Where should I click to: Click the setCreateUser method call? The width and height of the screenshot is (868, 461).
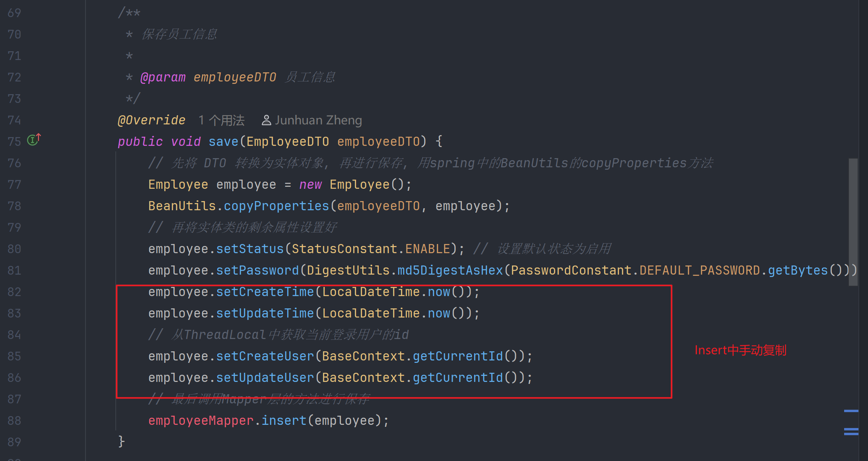pos(265,356)
